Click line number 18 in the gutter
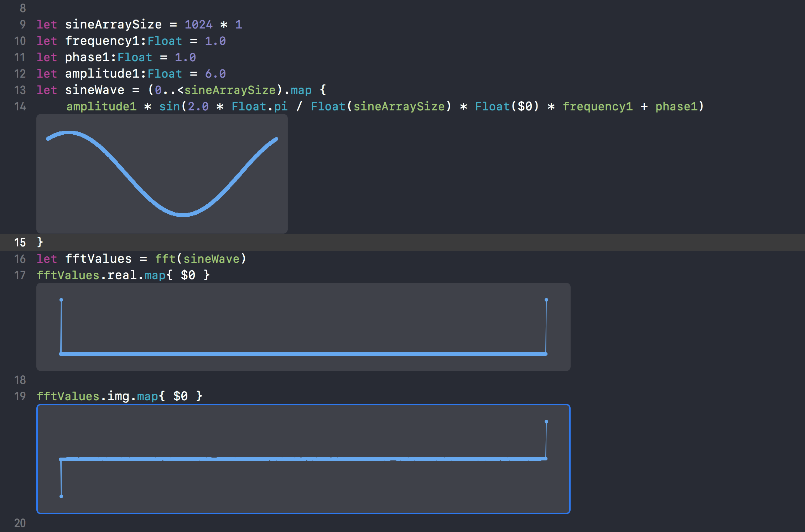Image resolution: width=805 pixels, height=532 pixels. (20, 380)
